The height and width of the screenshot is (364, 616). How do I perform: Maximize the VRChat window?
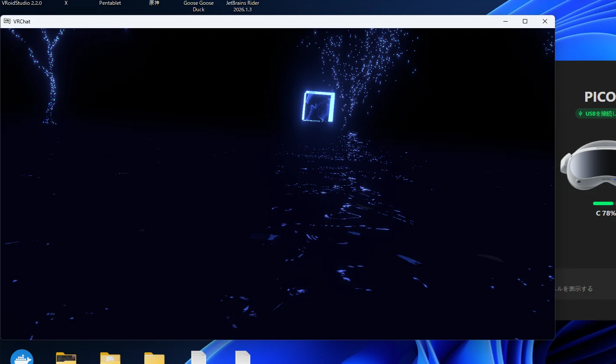tap(525, 21)
